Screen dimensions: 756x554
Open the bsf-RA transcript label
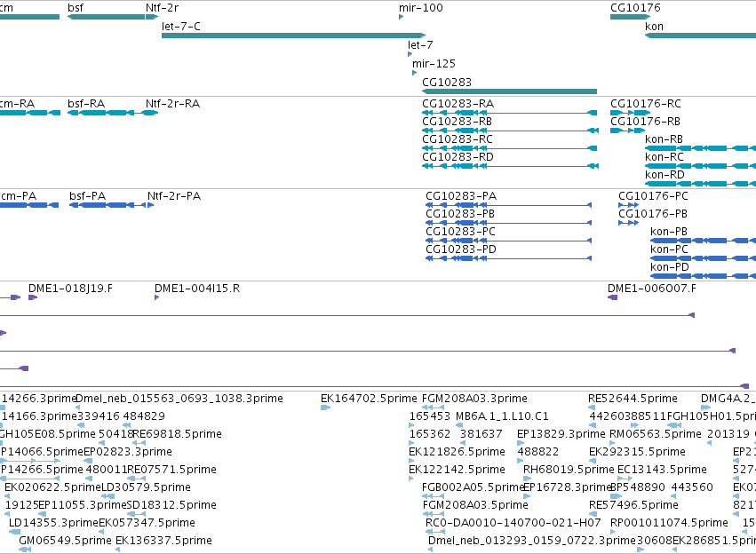(86, 104)
